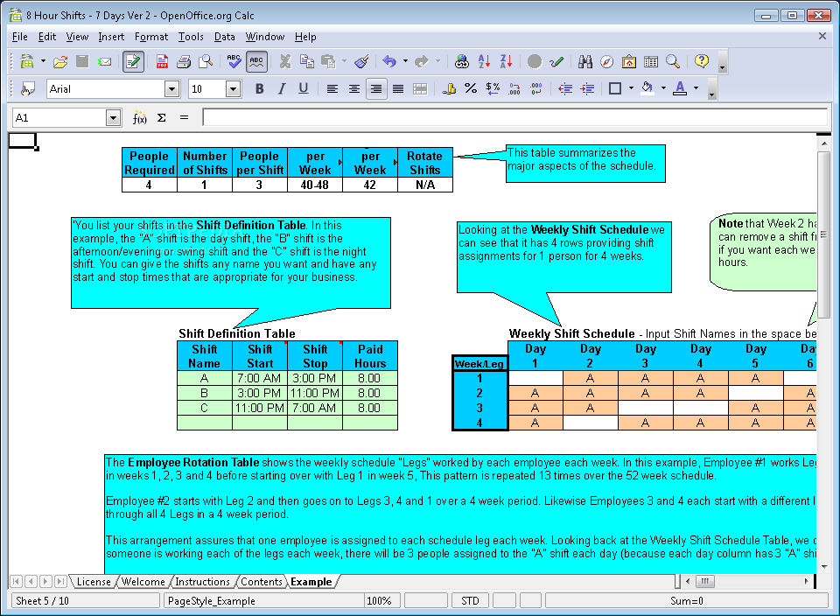Click the Zoom magnifier icon
The image size is (840, 616).
tap(673, 61)
